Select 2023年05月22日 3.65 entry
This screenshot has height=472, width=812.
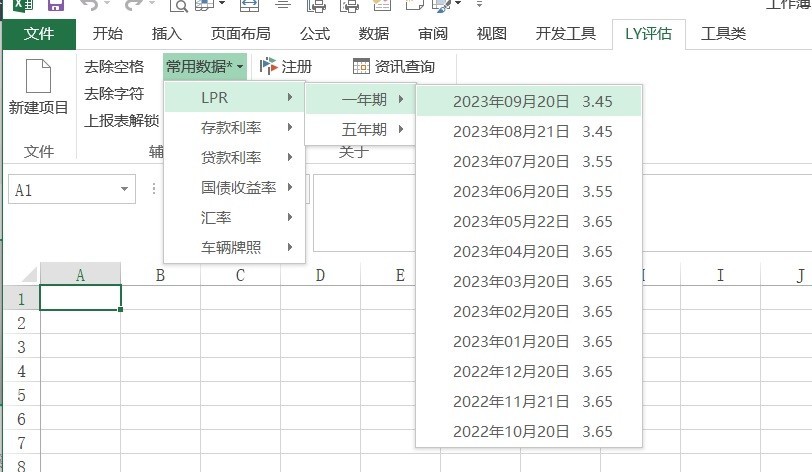(529, 222)
